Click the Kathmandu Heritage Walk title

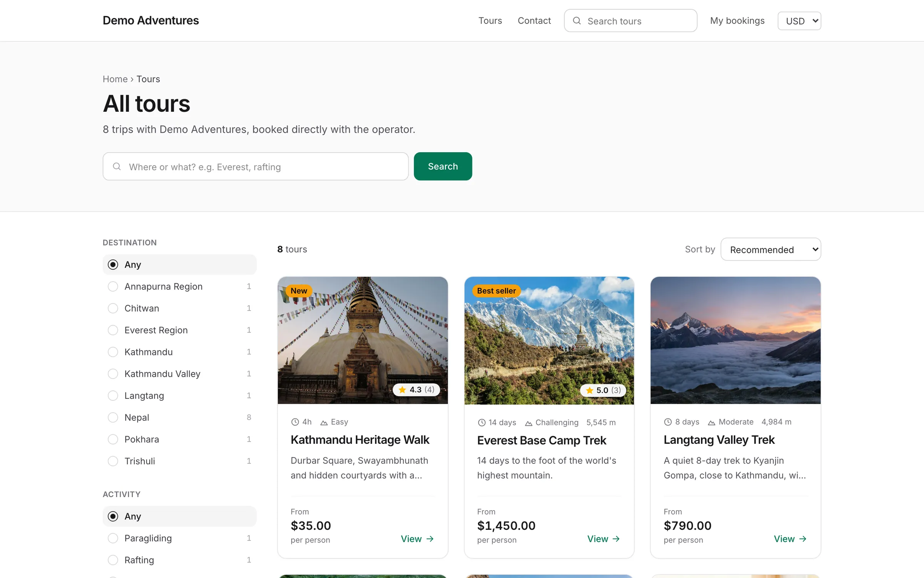[x=360, y=440]
